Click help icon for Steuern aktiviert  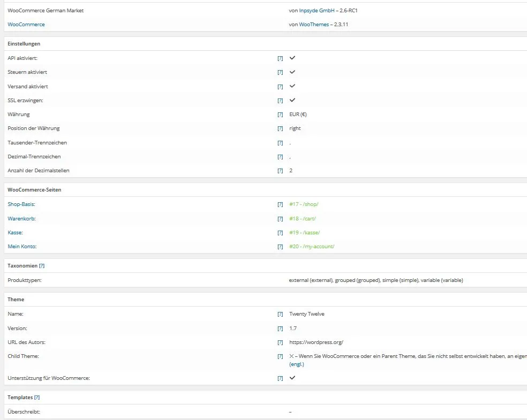(280, 72)
